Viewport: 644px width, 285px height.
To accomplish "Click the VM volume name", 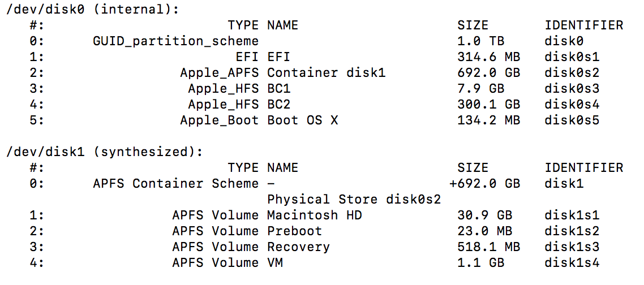I will click(x=275, y=262).
